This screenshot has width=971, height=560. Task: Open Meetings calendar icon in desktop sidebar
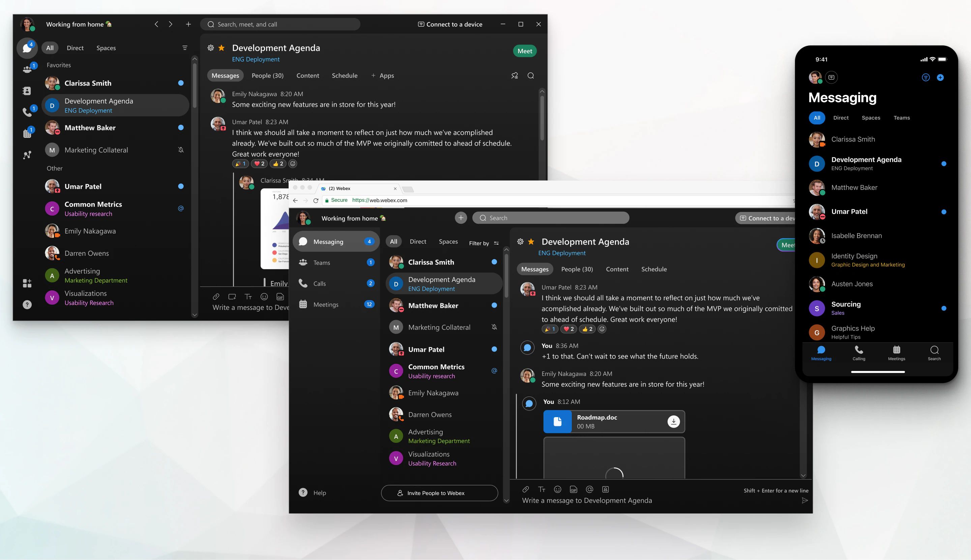tap(27, 133)
